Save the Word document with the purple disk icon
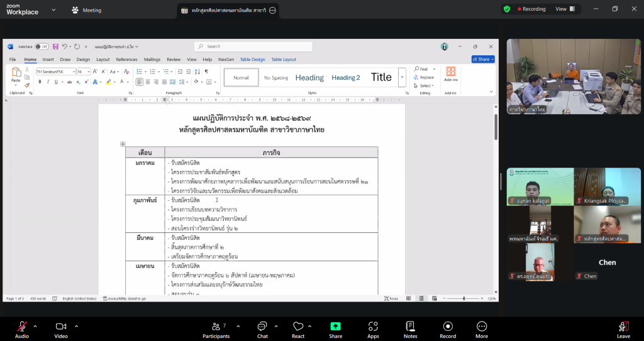The height and width of the screenshot is (341, 644). 55,46
